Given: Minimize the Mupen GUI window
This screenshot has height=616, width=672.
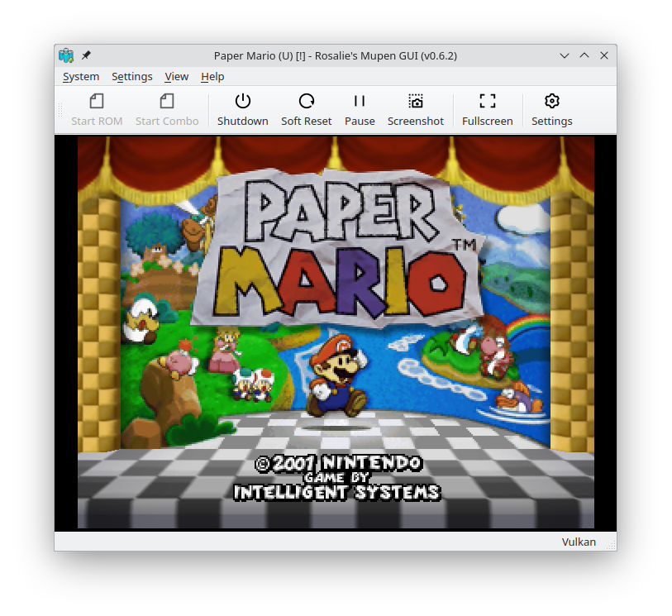Looking at the screenshot, I should [x=565, y=55].
